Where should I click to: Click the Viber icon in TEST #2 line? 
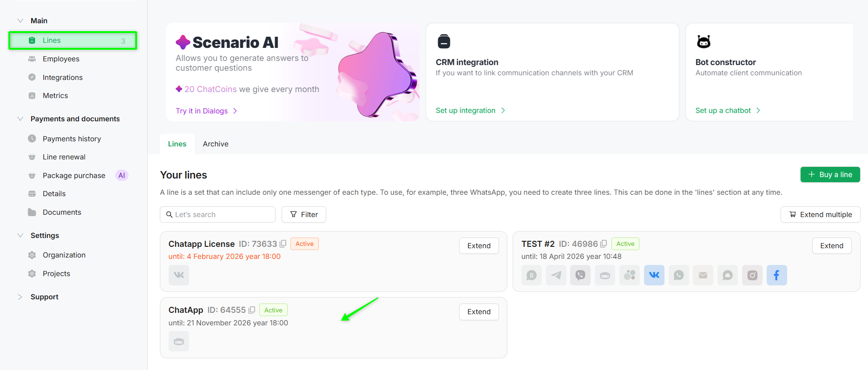click(x=580, y=275)
